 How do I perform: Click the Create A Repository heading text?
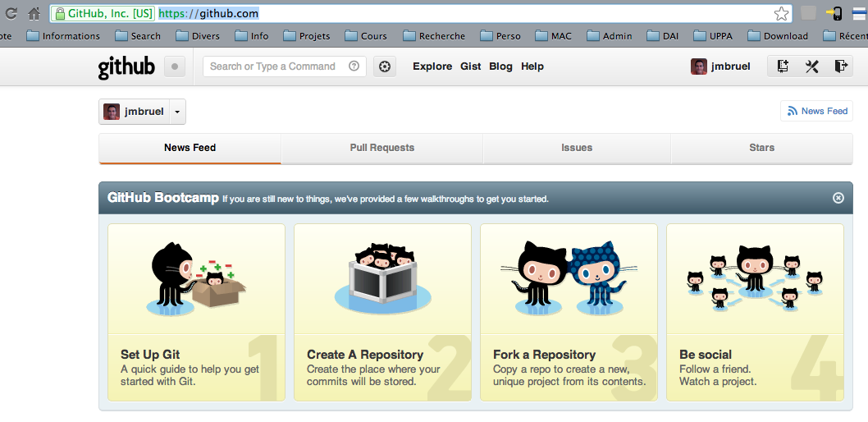coord(365,355)
